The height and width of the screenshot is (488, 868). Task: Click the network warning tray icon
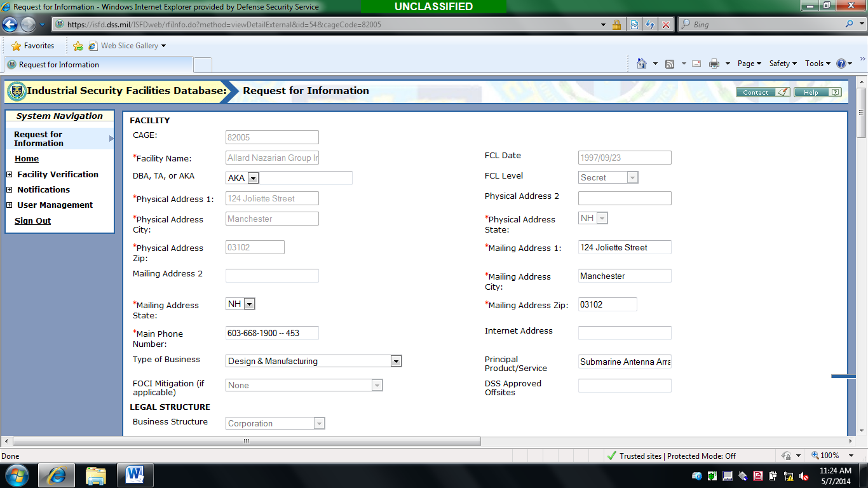coord(789,476)
